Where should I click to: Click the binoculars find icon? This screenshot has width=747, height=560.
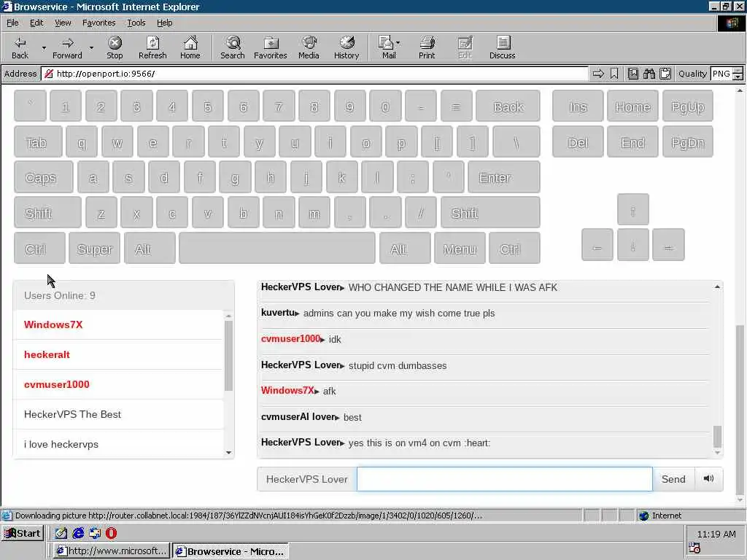pos(649,74)
